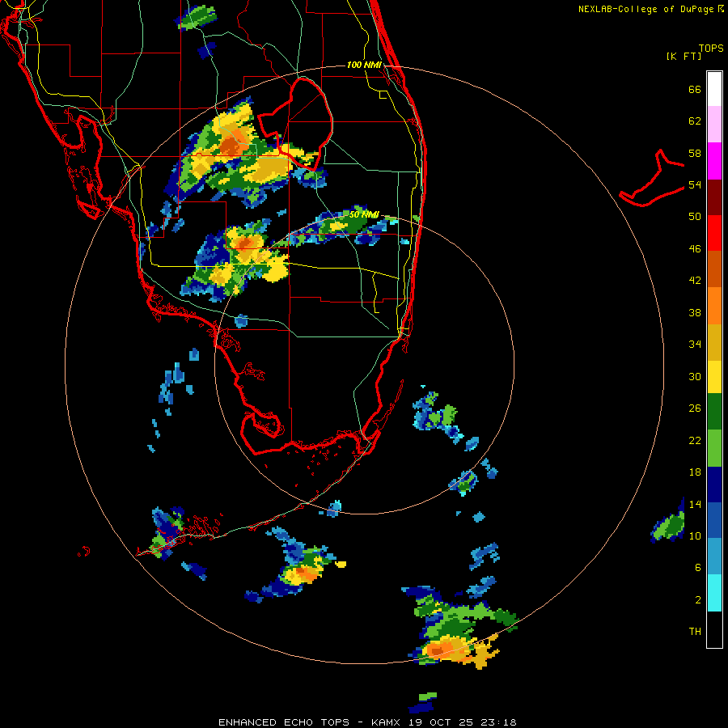This screenshot has height=728, width=728.
Task: Click the 54 legend value
Action: (695, 184)
